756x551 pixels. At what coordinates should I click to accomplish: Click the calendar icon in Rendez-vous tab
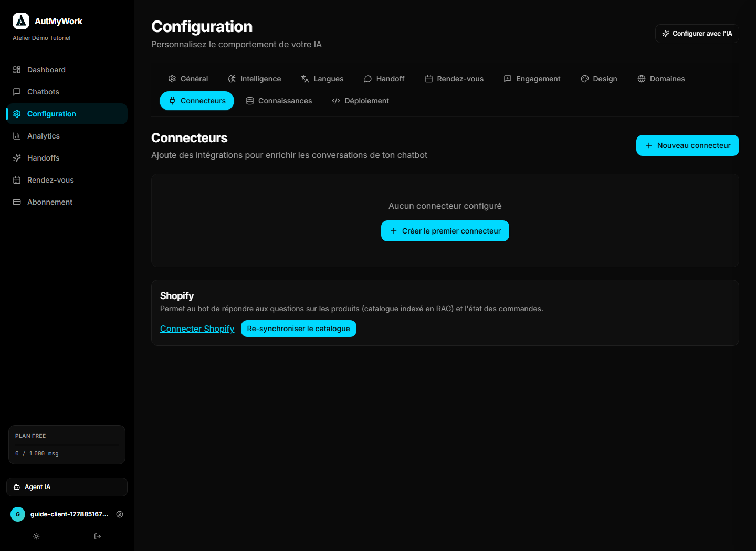point(429,79)
